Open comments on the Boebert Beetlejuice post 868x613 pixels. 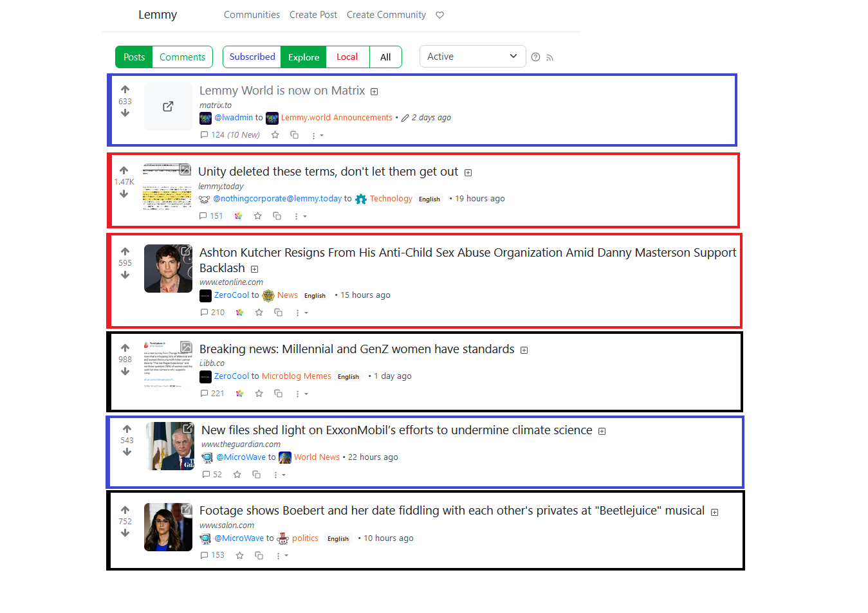[213, 555]
